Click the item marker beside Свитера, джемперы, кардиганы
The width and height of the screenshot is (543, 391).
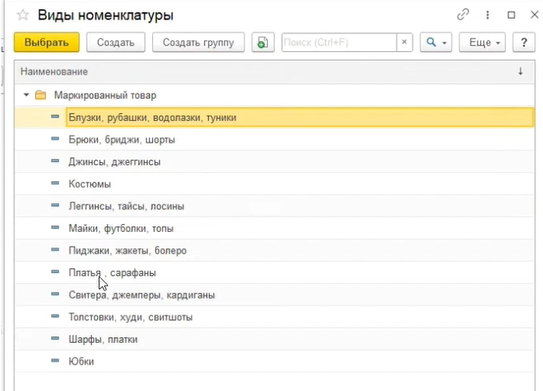[x=55, y=294]
